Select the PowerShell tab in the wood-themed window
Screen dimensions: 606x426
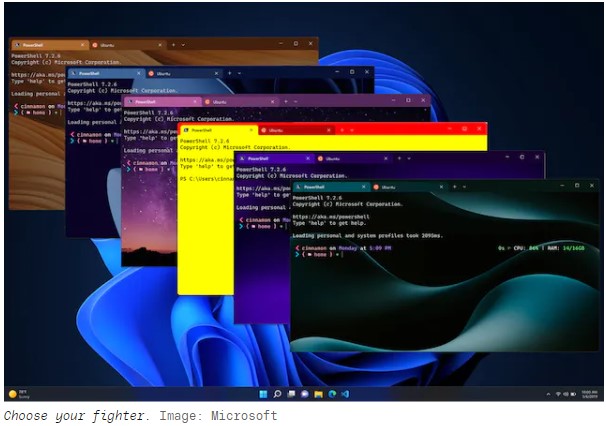(x=49, y=45)
